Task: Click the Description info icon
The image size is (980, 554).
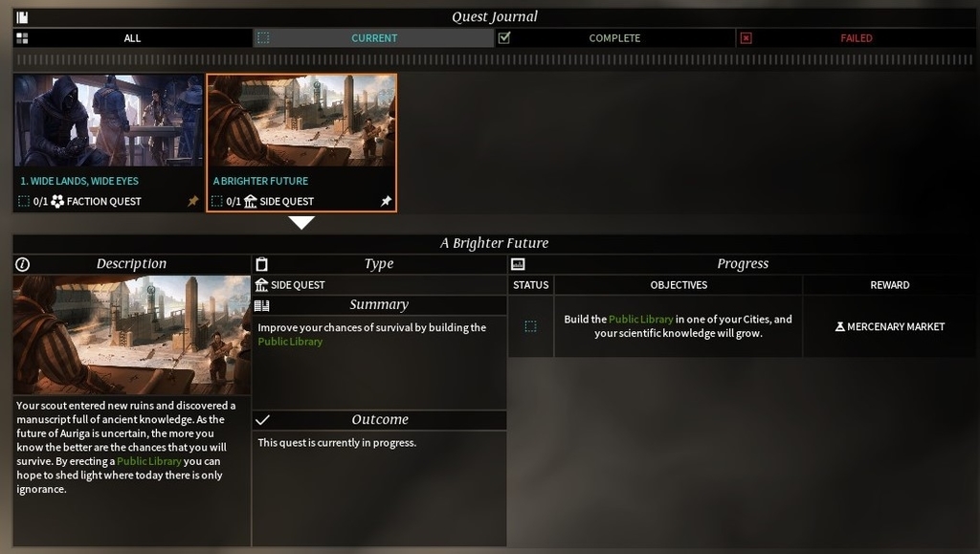Action: [x=23, y=264]
